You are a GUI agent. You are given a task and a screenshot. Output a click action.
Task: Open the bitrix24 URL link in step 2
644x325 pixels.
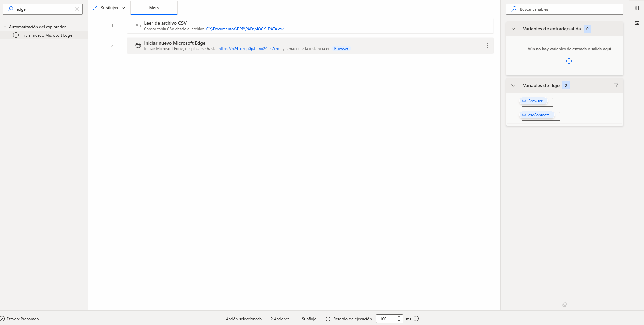[x=249, y=49]
